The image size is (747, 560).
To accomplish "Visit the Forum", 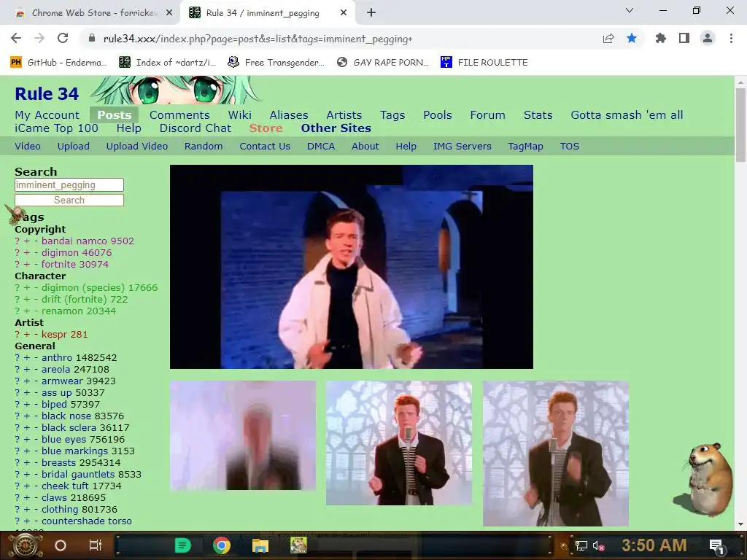I will tap(487, 115).
